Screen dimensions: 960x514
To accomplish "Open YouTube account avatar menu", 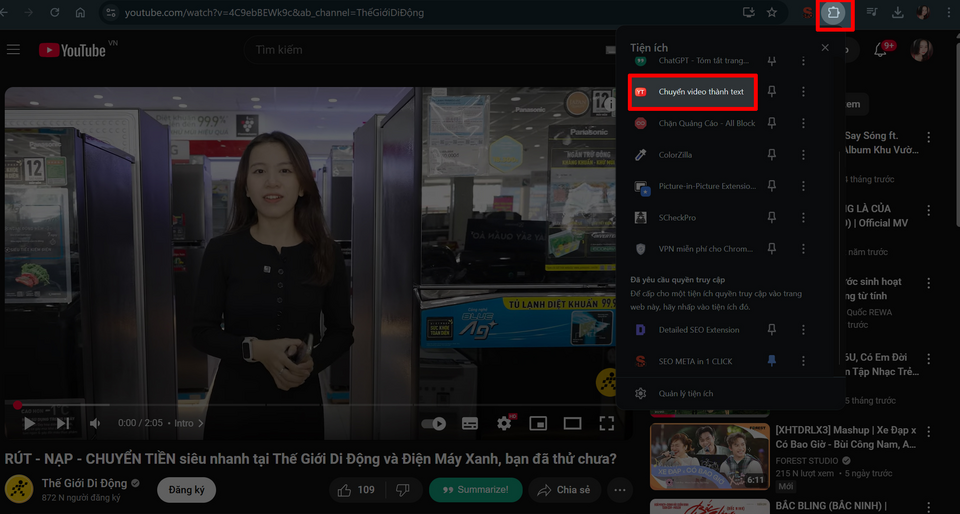I will (921, 50).
